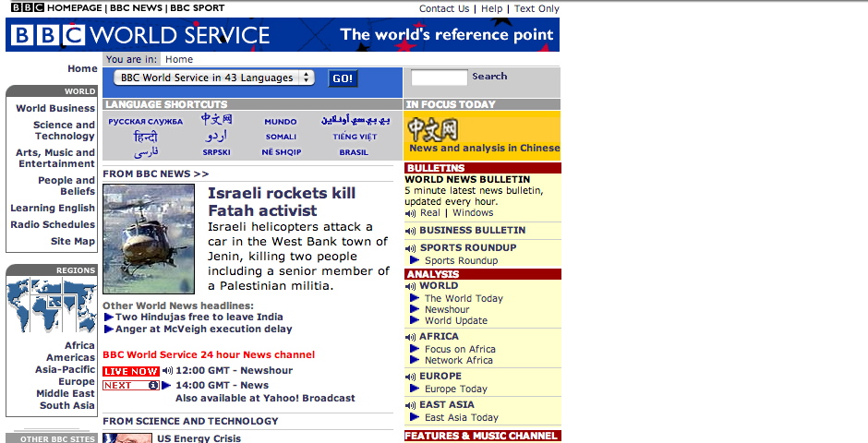Open Site Map link
This screenshot has height=443, width=868.
click(x=73, y=241)
